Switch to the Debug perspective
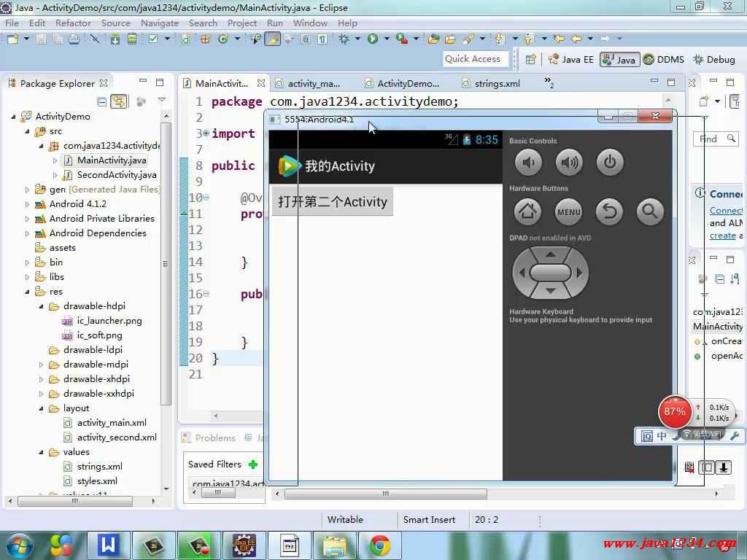747x560 pixels. [x=714, y=60]
